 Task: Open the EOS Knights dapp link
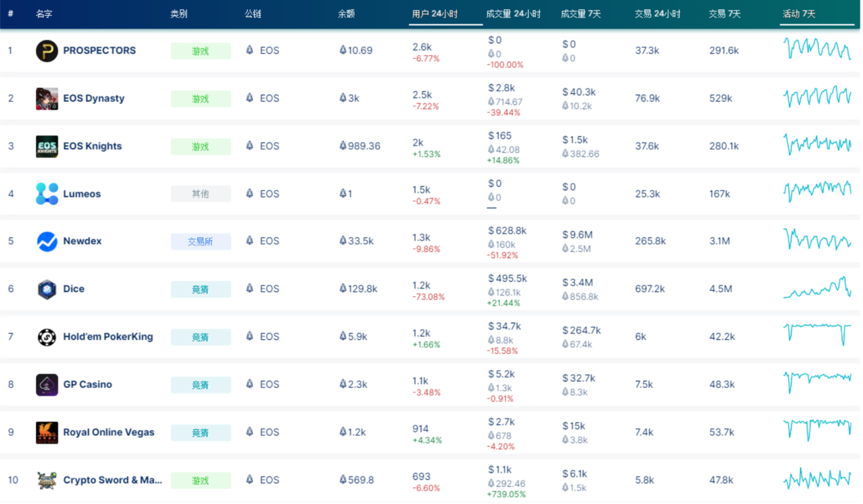(93, 146)
